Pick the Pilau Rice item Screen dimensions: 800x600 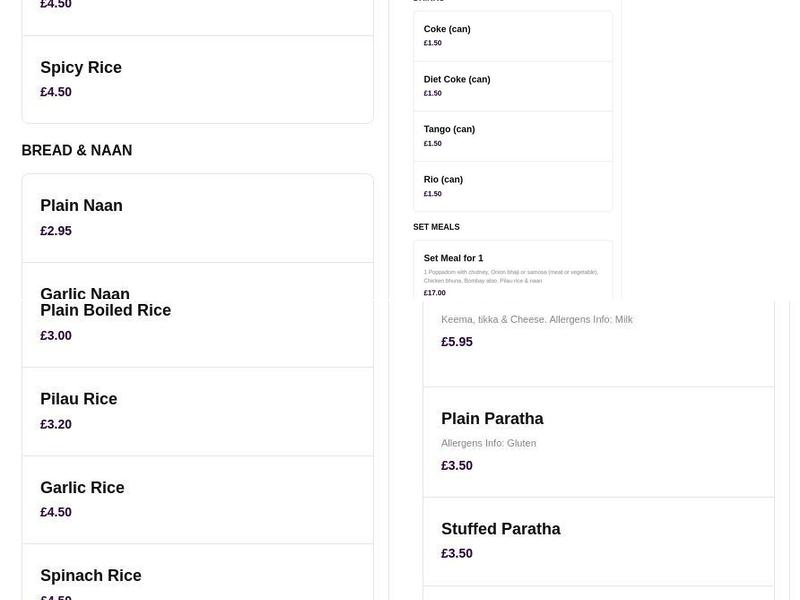(x=197, y=411)
